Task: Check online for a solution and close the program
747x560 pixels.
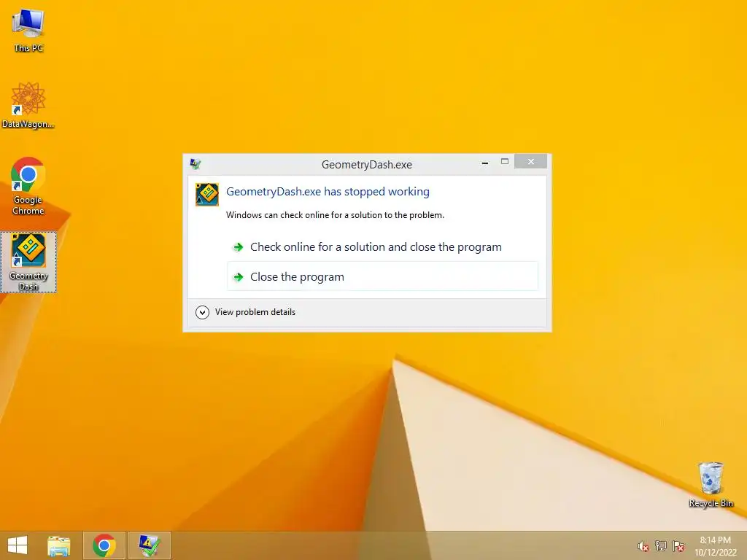Action: 382,246
